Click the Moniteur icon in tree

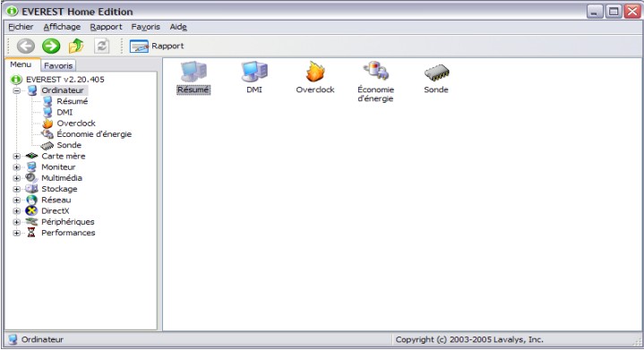[x=31, y=167]
